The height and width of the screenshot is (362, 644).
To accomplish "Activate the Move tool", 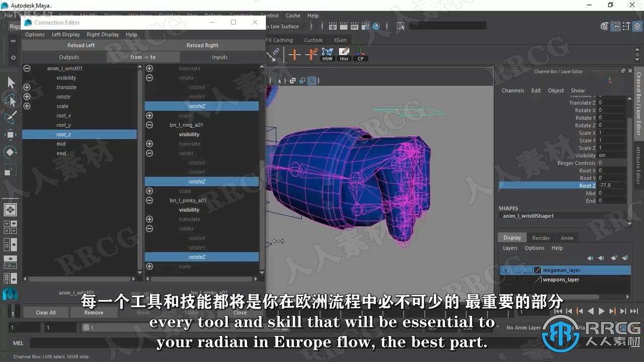I will pyautogui.click(x=11, y=134).
